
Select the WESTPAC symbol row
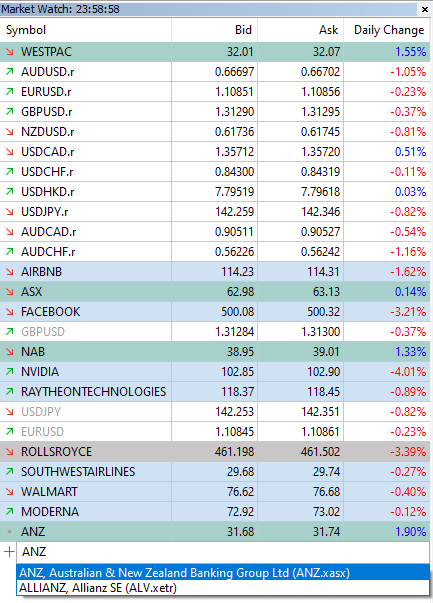(215, 52)
